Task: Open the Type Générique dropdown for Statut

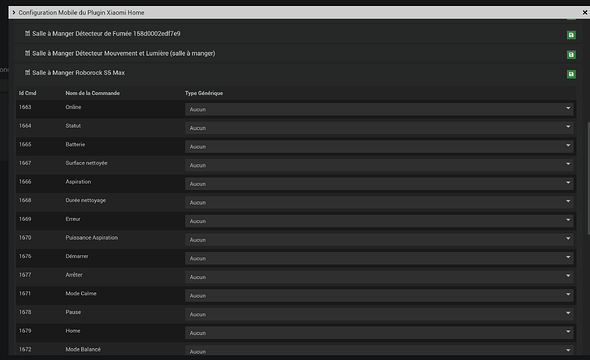Action: (x=379, y=128)
